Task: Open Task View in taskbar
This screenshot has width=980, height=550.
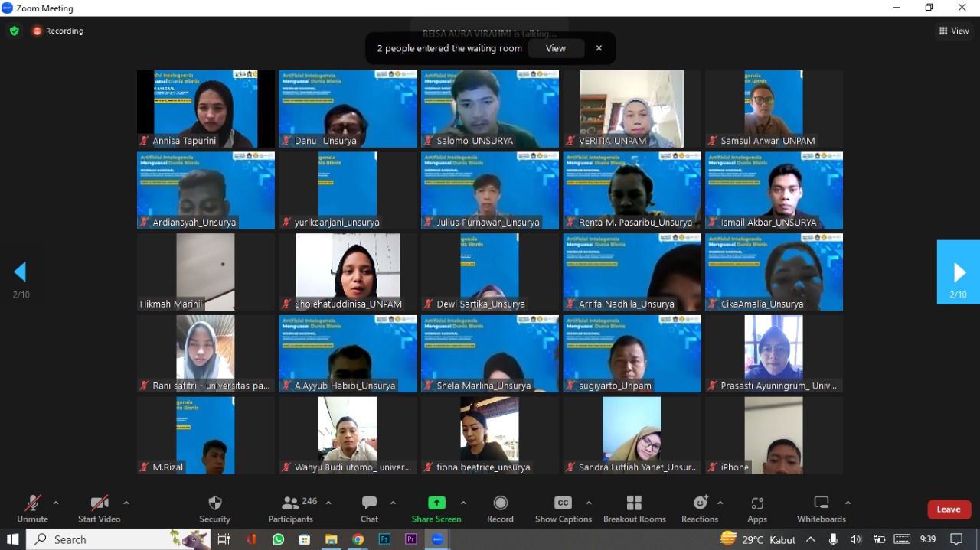Action: 224,539
